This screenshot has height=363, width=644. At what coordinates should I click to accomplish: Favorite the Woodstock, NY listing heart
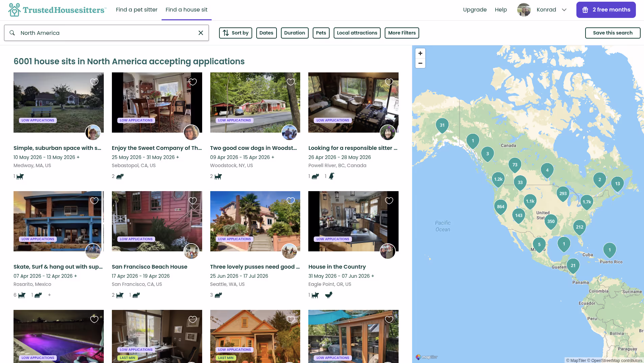point(291,82)
